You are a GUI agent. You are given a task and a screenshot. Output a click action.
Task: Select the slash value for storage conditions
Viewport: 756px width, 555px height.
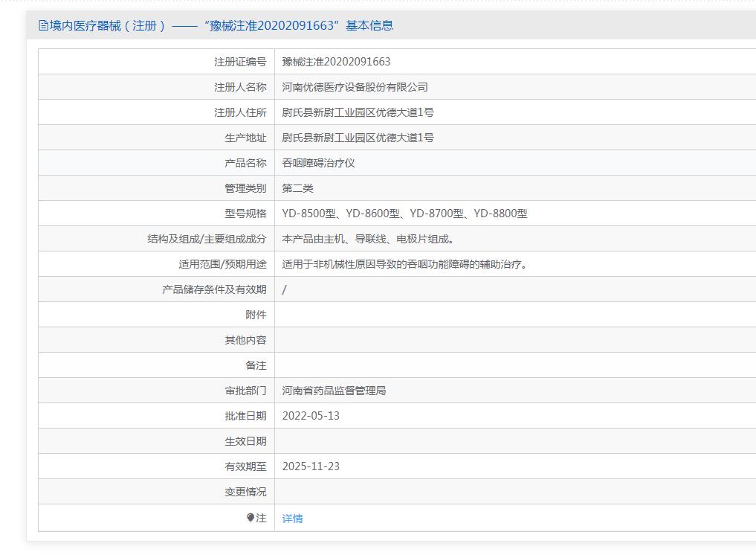tap(285, 289)
